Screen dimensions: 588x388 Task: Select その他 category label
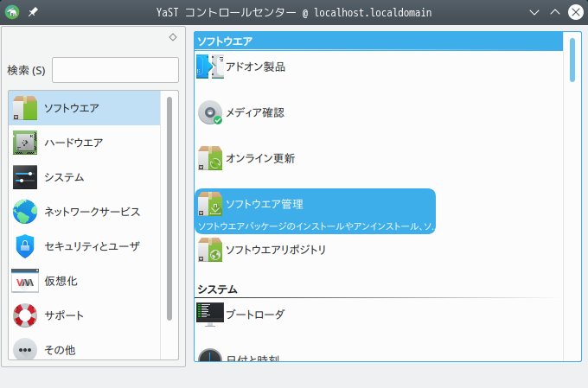pyautogui.click(x=60, y=350)
